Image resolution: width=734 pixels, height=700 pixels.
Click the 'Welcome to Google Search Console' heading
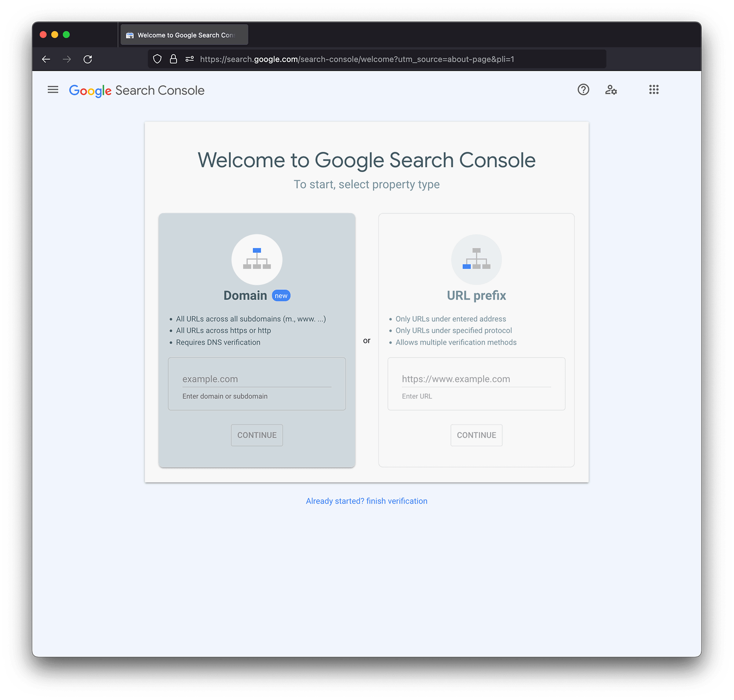pyautogui.click(x=367, y=161)
